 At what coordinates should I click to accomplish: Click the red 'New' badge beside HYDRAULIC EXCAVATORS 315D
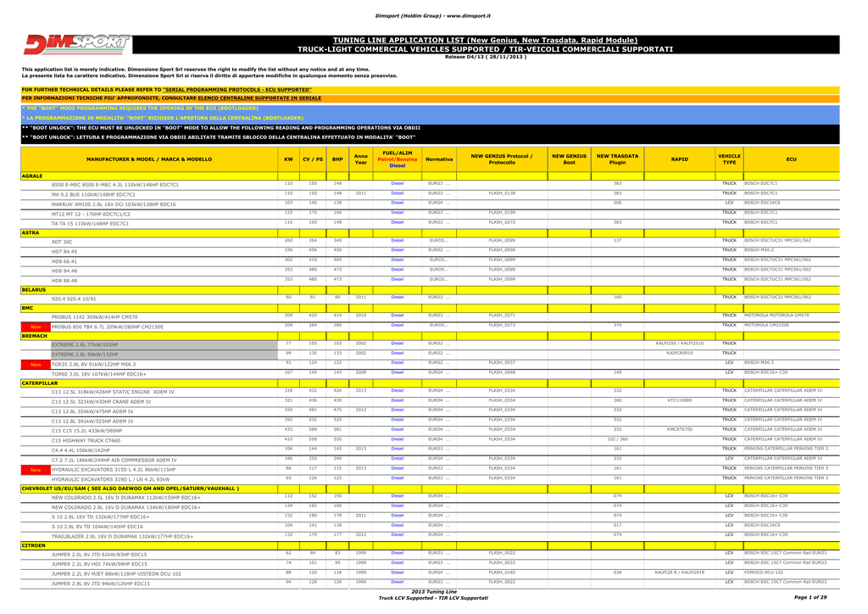click(x=36, y=470)
